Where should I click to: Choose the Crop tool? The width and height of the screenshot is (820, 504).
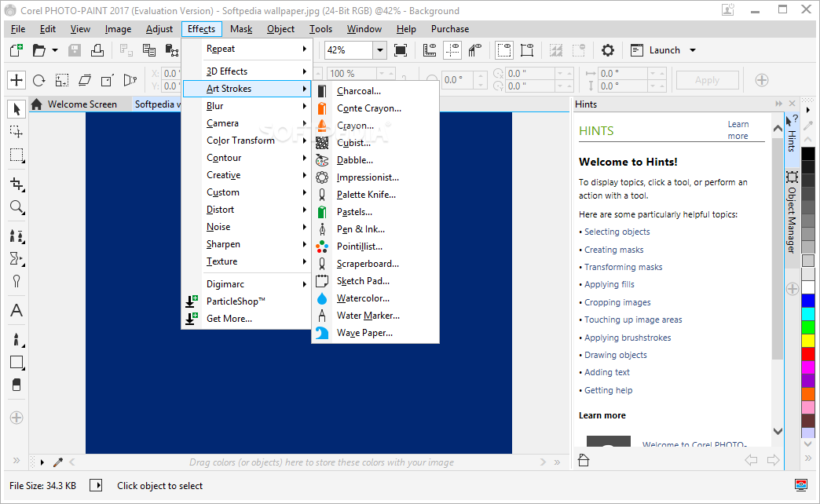click(x=16, y=182)
